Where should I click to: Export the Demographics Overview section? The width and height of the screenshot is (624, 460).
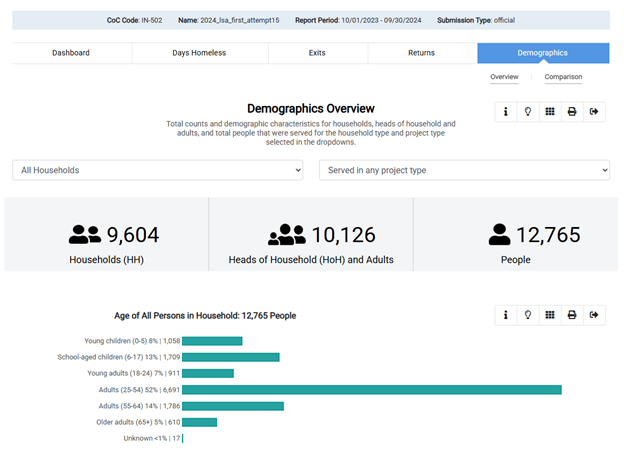594,112
